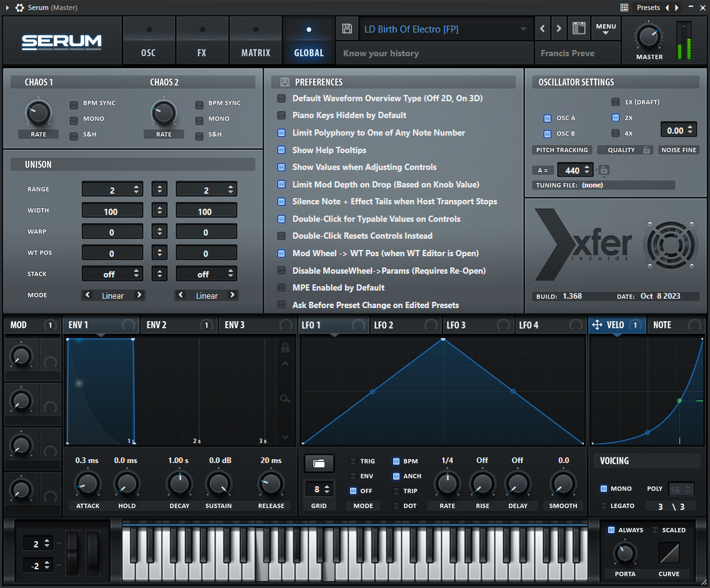Screen dimensions: 710x588
Task: Click the save preset floppy disk icon
Action: pos(347,29)
